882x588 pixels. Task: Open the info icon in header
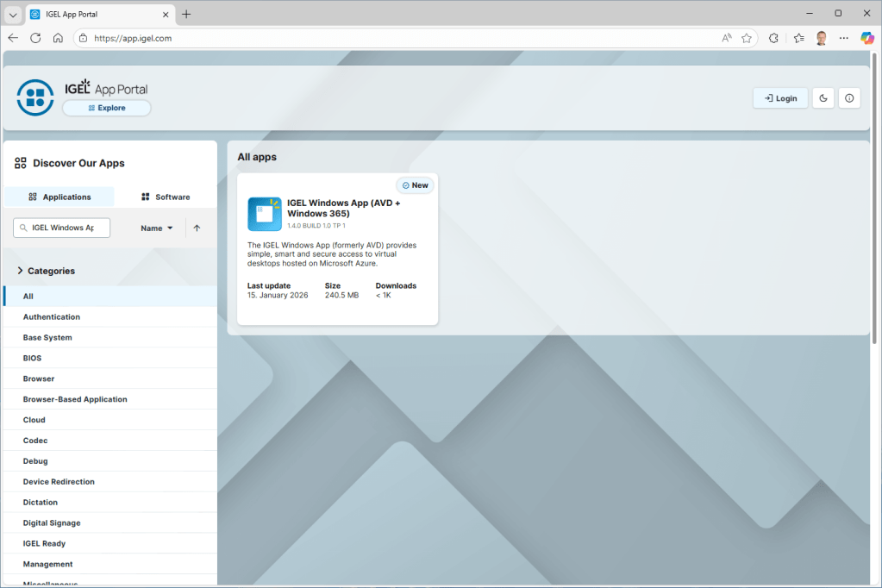point(849,98)
